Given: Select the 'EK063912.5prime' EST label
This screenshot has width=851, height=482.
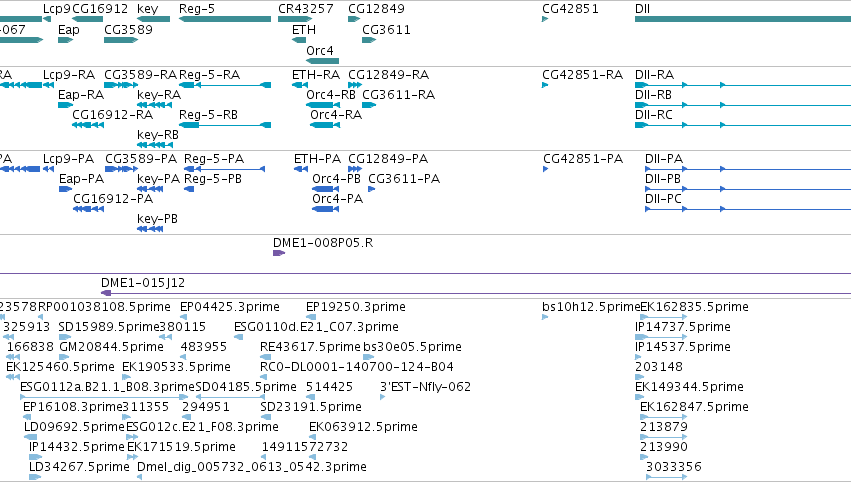Looking at the screenshot, I should tap(363, 427).
